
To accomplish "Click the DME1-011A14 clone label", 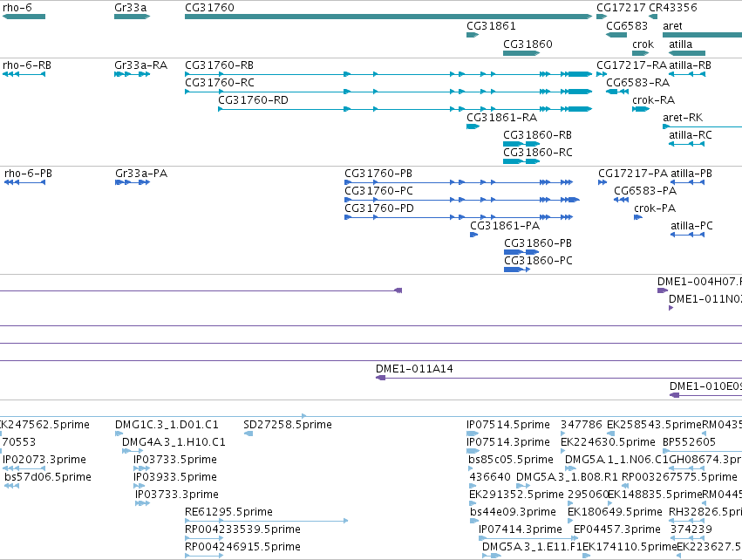I will point(414,369).
